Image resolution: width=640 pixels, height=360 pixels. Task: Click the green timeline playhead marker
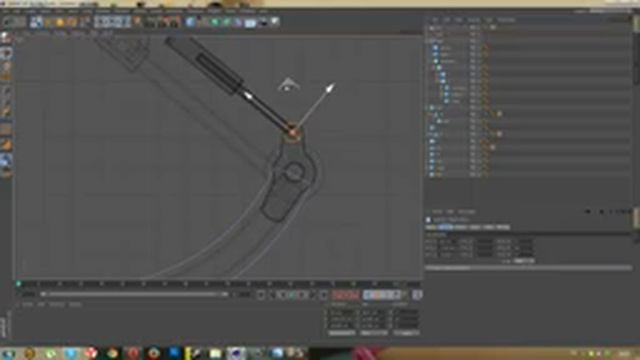click(19, 283)
